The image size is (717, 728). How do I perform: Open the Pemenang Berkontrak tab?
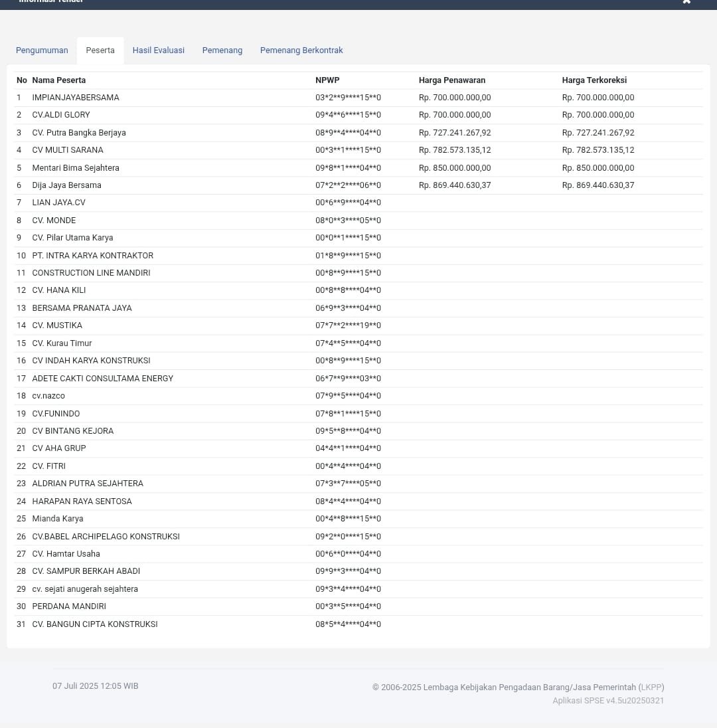tap(301, 50)
